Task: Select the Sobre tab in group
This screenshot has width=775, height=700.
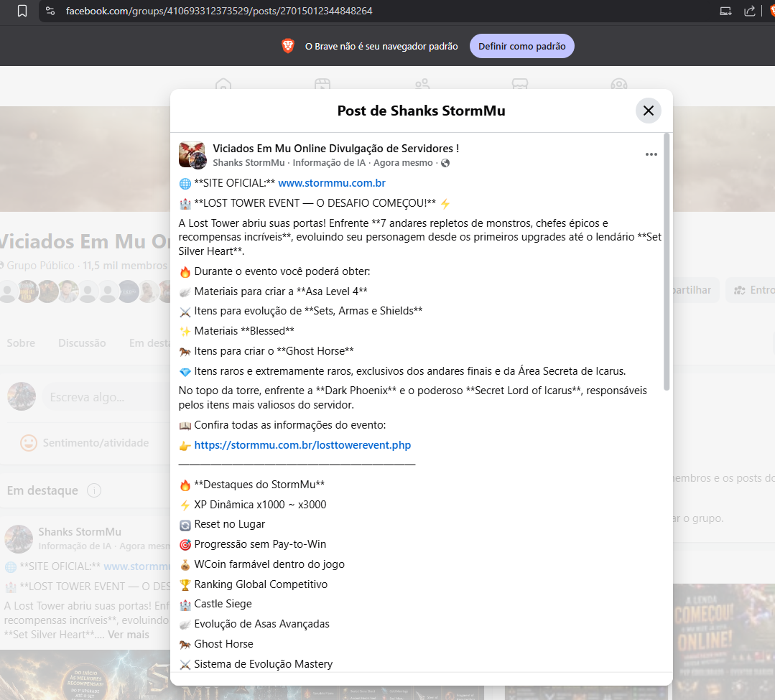Action: point(21,343)
